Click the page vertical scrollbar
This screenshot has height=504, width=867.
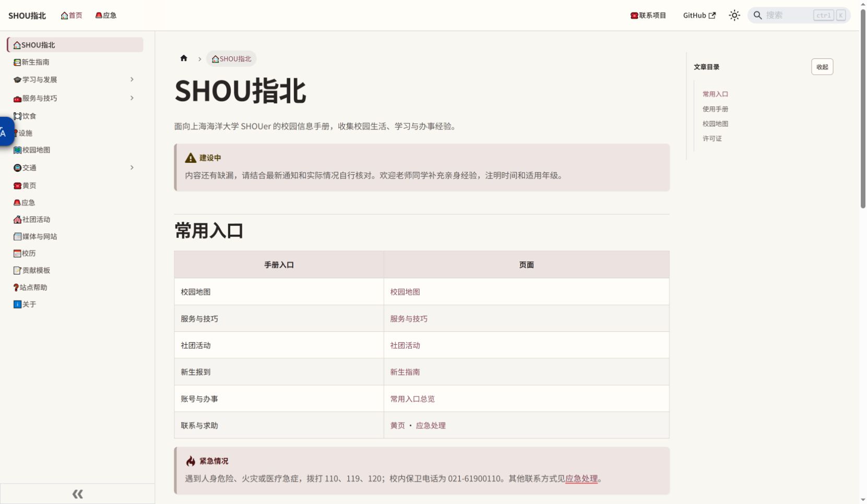863,110
